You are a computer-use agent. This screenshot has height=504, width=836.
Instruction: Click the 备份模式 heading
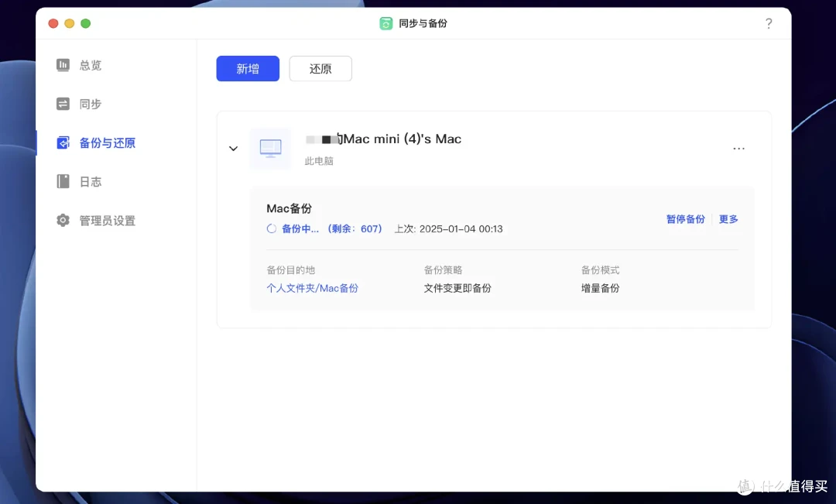(x=601, y=270)
